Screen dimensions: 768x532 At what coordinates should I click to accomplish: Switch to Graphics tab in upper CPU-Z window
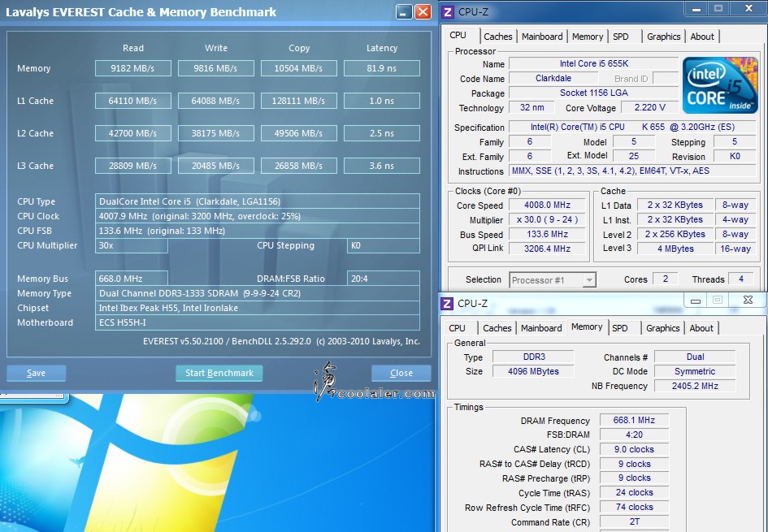coord(663,37)
